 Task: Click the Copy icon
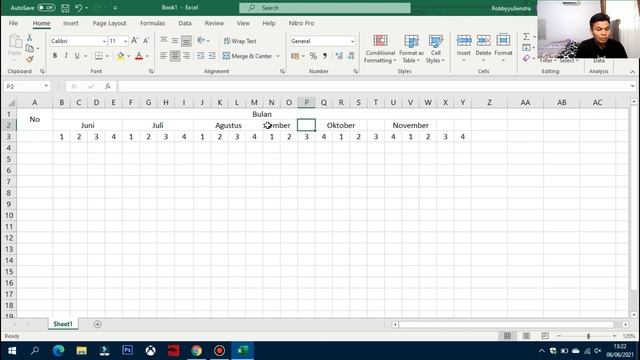29,48
